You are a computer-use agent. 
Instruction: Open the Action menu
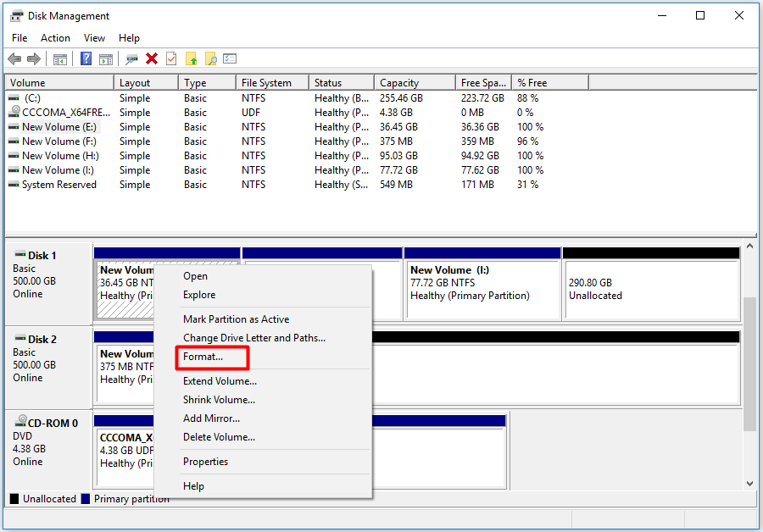tap(55, 38)
